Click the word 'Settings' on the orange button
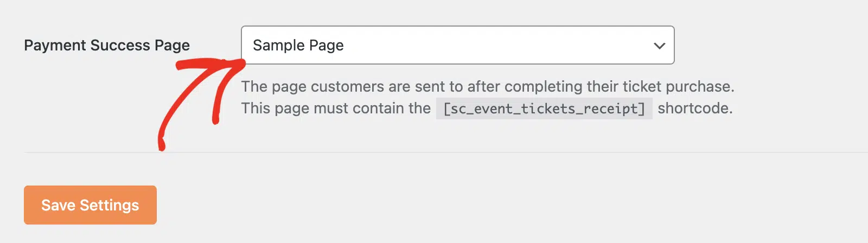Image resolution: width=868 pixels, height=243 pixels. coord(109,206)
